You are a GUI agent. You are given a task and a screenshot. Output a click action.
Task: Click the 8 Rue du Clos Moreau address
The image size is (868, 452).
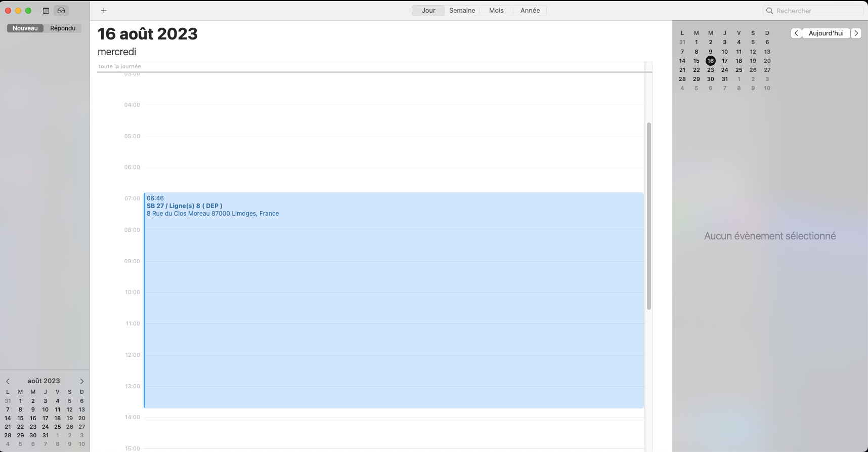coord(213,214)
